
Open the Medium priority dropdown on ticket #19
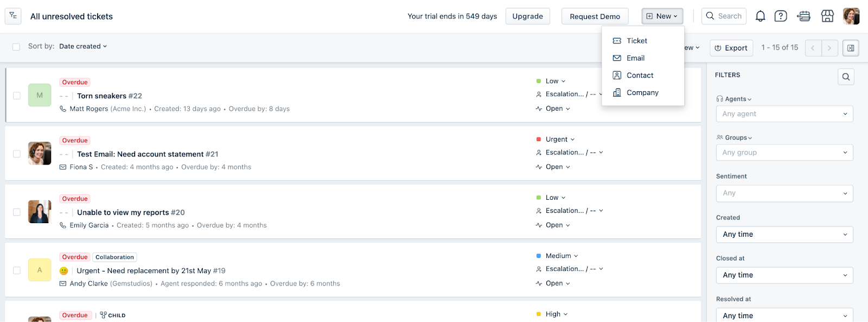point(562,256)
